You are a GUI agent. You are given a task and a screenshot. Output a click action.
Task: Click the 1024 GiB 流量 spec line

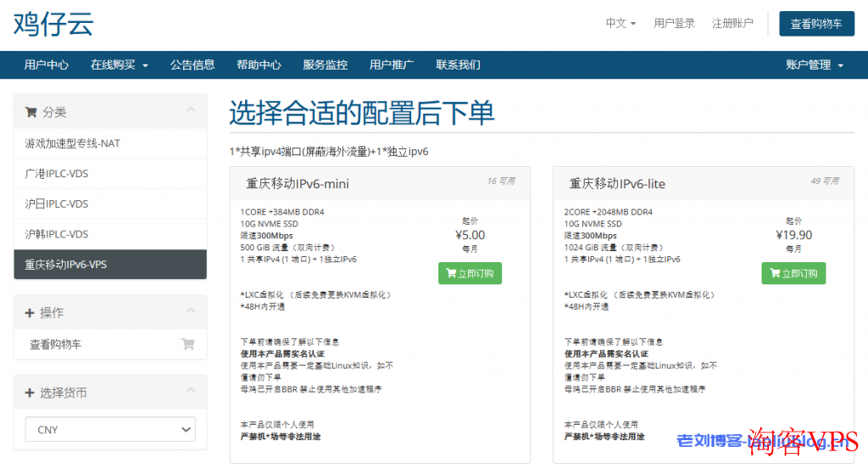click(x=614, y=248)
